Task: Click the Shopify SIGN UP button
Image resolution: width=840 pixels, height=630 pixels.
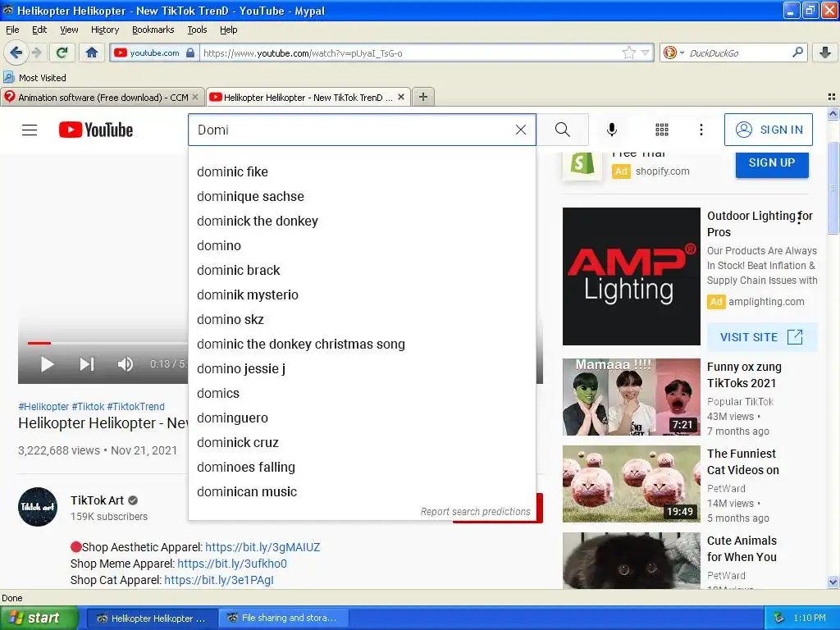Action: coord(772,163)
